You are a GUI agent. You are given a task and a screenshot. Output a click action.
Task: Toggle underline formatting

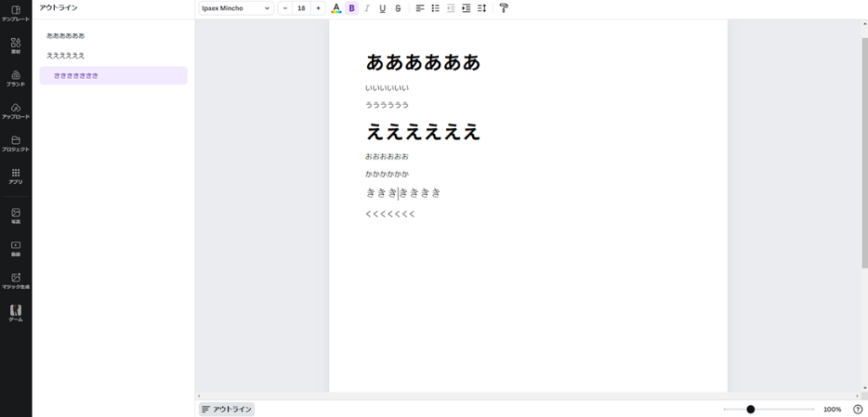[382, 8]
